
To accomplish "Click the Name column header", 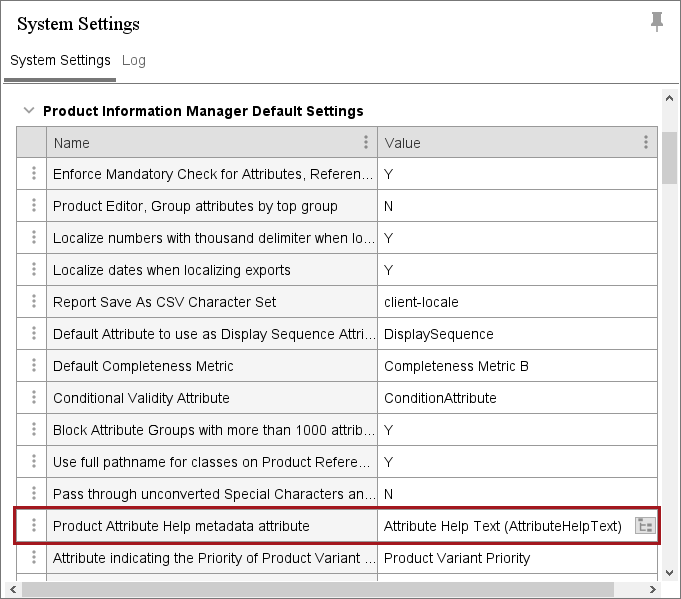I will click(200, 143).
